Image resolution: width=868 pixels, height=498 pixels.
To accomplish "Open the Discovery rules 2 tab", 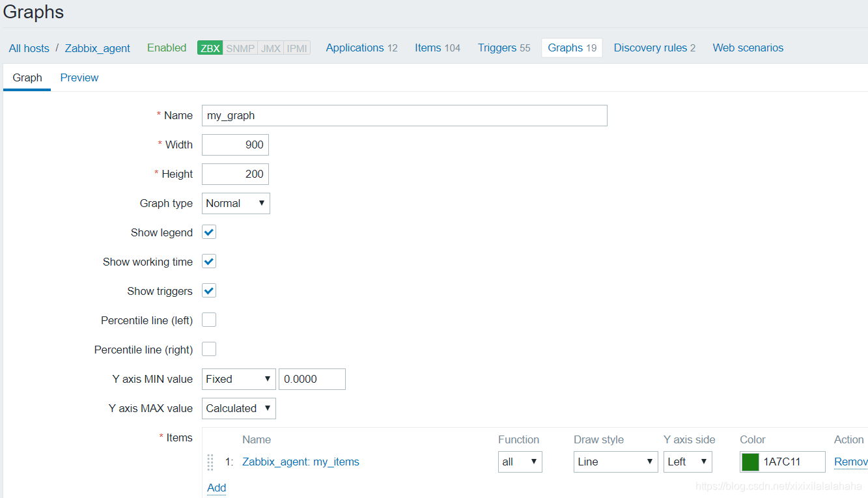I will click(x=654, y=48).
